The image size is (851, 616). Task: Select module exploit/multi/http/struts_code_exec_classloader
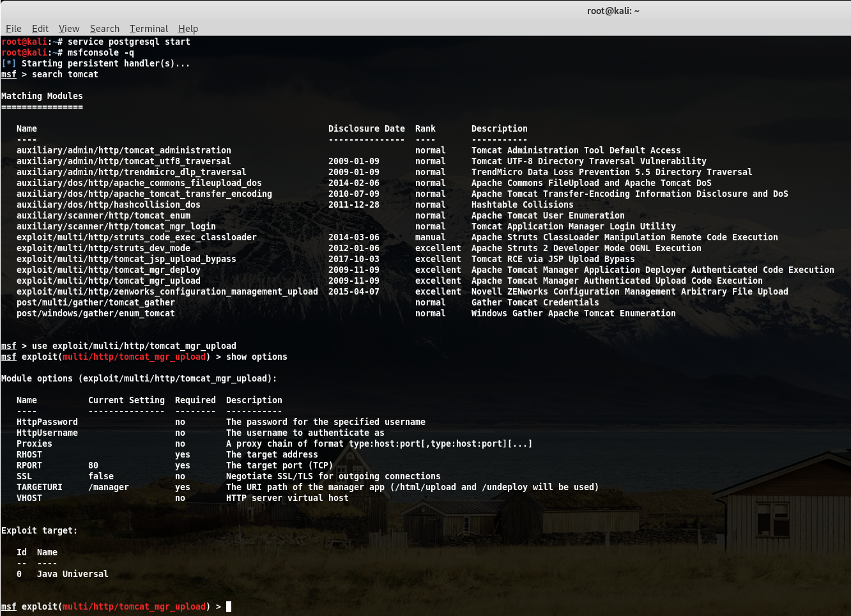(137, 237)
